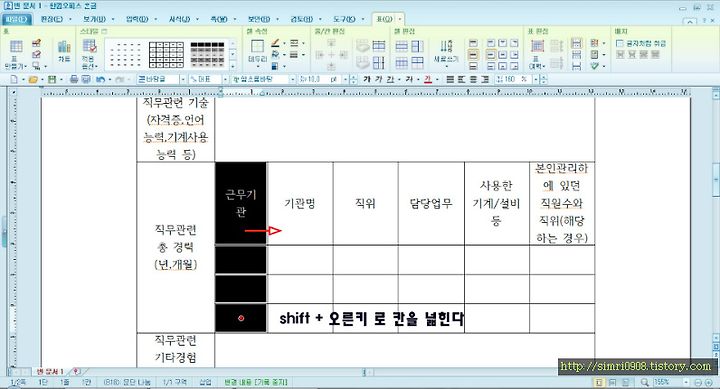Click the 세로쓰기 vertical text button
Viewport: 720px width, 389px height.
[x=446, y=53]
